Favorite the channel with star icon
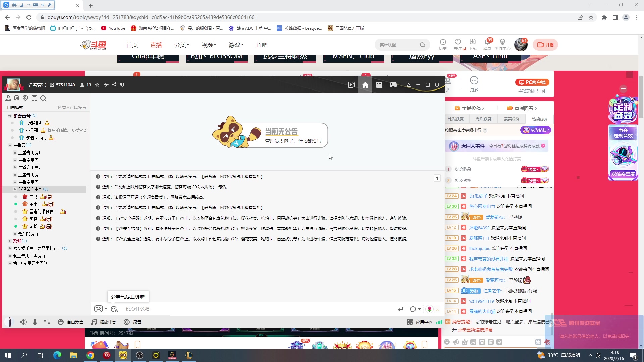This screenshot has width=644, height=362. coord(97,85)
